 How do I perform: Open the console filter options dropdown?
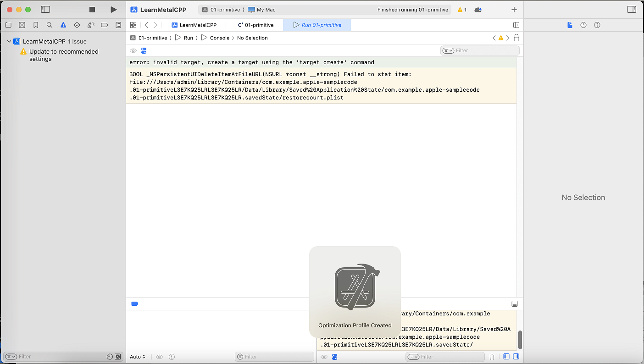pyautogui.click(x=448, y=51)
